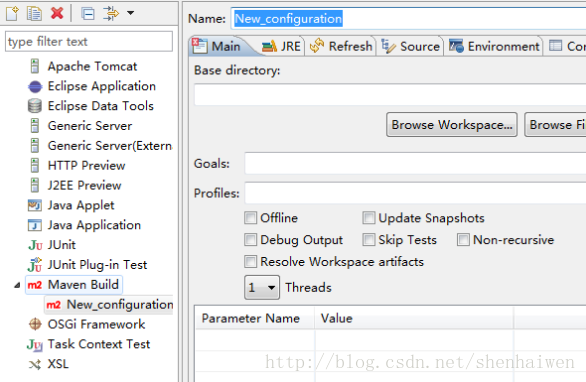Select Eclipse Application sphere icon
This screenshot has height=382, width=586.
[x=35, y=86]
